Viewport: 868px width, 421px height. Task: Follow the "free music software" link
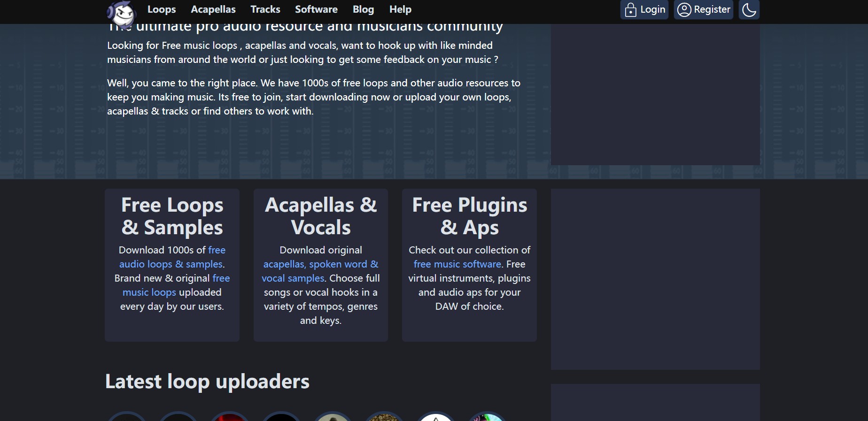coord(457,264)
